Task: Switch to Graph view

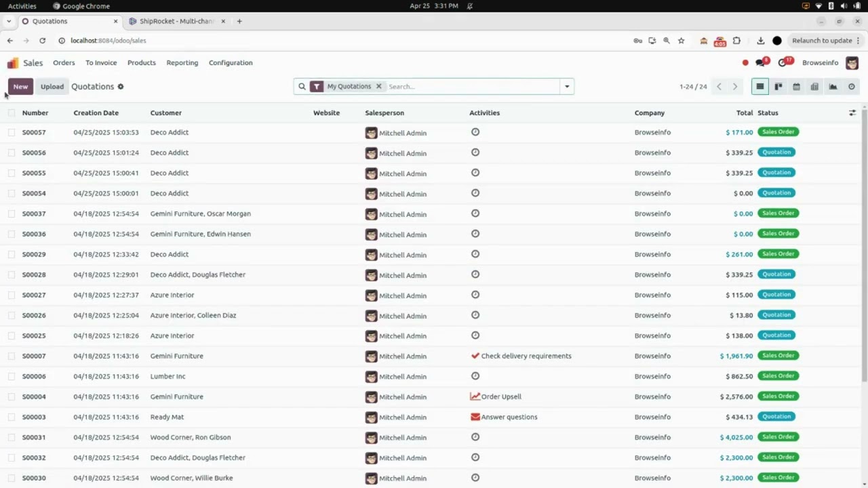Action: tap(833, 87)
